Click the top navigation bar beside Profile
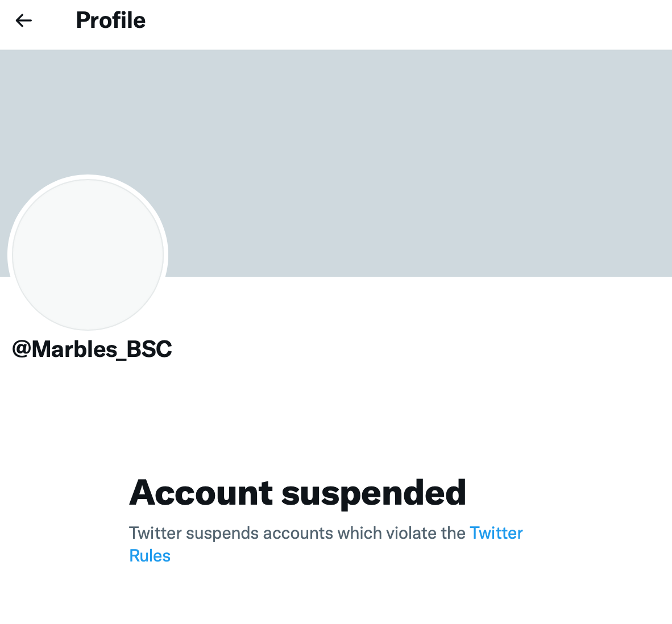This screenshot has height=624, width=672. point(407,24)
